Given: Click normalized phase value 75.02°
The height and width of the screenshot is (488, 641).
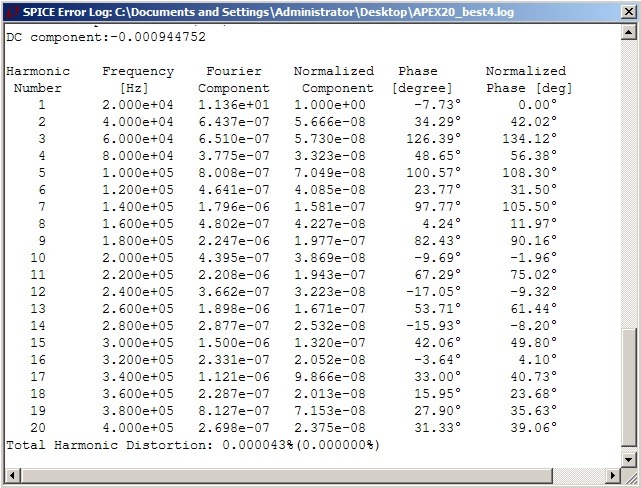Looking at the screenshot, I should point(533,275).
